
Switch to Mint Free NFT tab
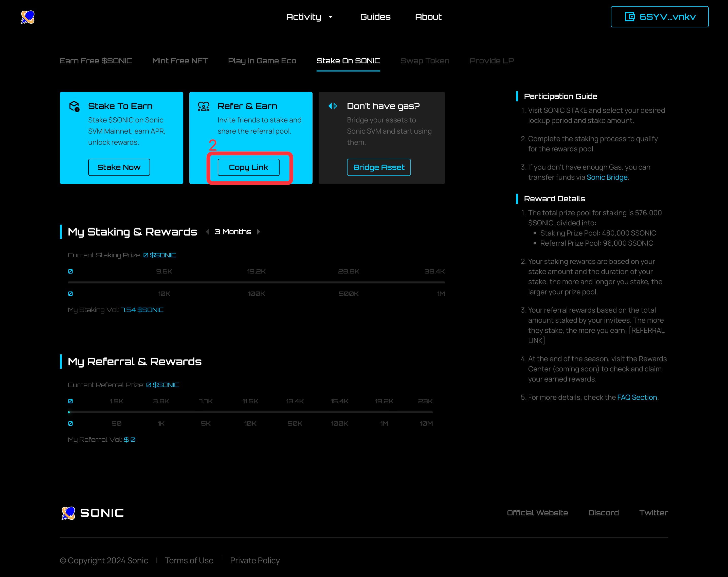(180, 61)
